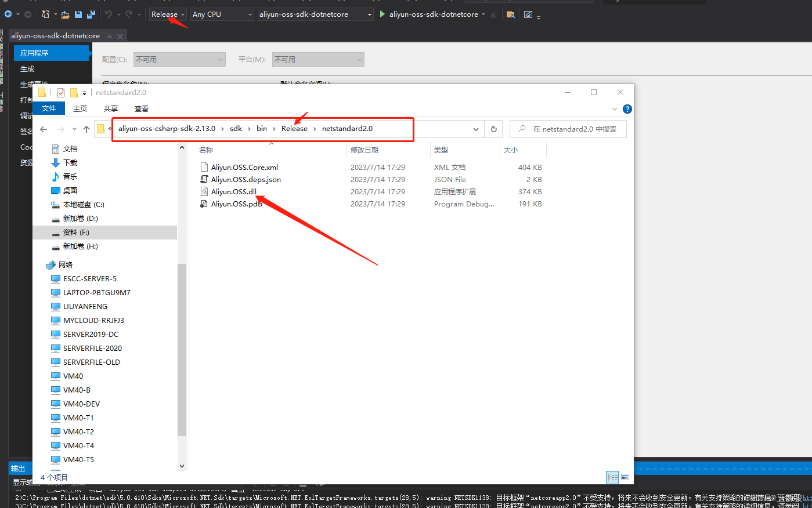Open the 共享 ribbon tab
This screenshot has height=508, width=812.
[x=111, y=108]
